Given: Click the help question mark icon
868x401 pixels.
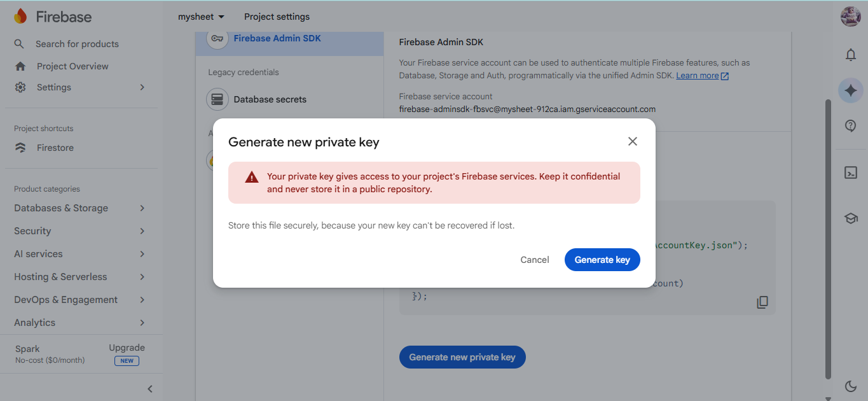Looking at the screenshot, I should pyautogui.click(x=850, y=126).
